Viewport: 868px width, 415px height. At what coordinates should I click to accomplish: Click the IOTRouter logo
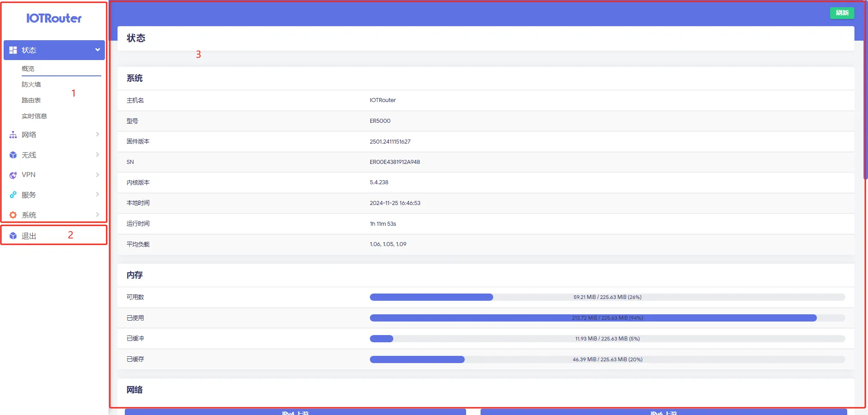pos(54,19)
